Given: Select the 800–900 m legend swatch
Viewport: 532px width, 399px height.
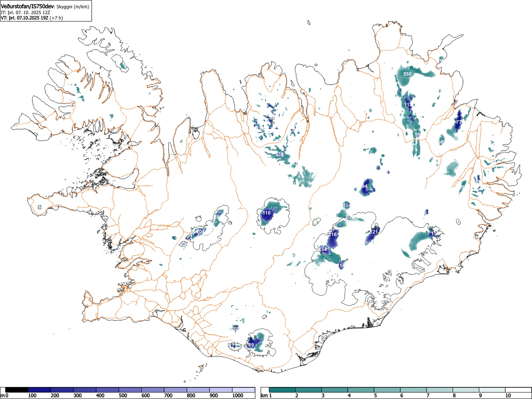Looking at the screenshot, I should (198, 390).
